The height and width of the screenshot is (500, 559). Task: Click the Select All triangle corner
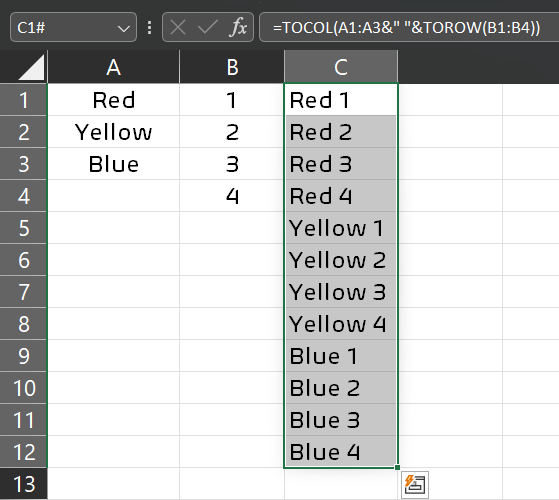[x=31, y=67]
